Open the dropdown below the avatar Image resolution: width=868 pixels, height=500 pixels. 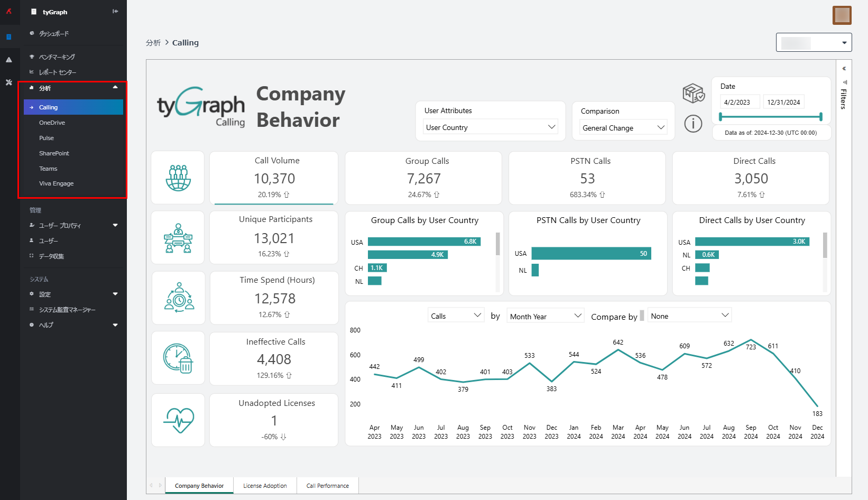[x=814, y=42]
